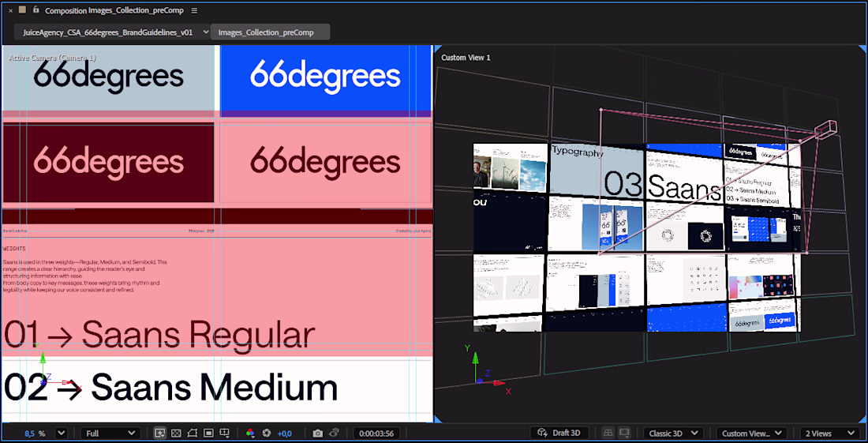Click the Reset Exposure aperture icon
868x443 pixels.
click(266, 433)
